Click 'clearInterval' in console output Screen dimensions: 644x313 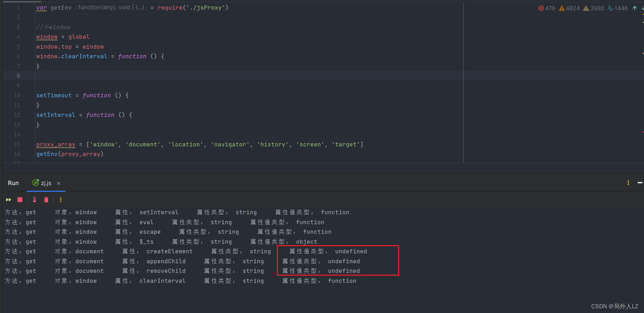tap(163, 281)
